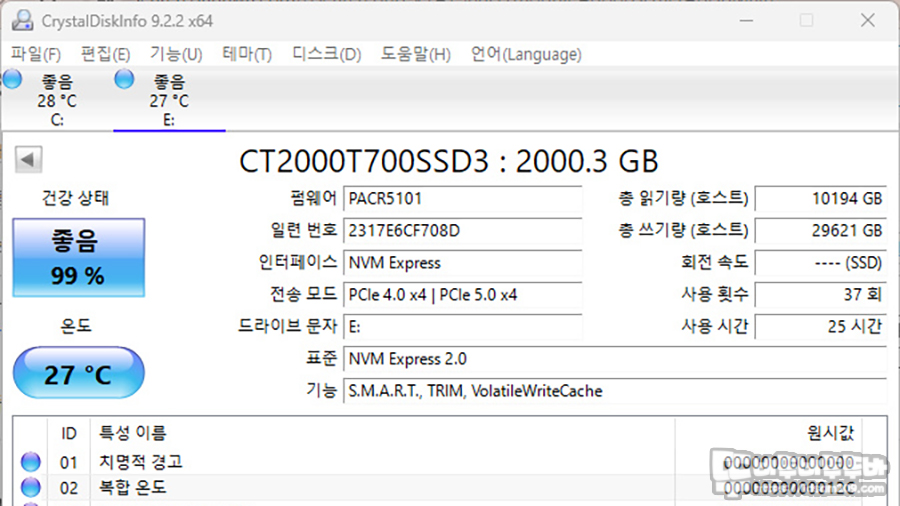Click the 드라이브 문자 label
The width and height of the screenshot is (900, 506).
(x=288, y=326)
